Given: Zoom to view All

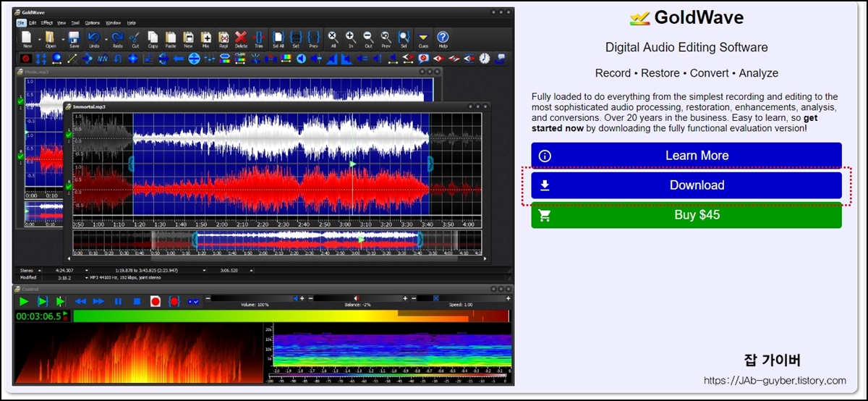Looking at the screenshot, I should tap(333, 38).
